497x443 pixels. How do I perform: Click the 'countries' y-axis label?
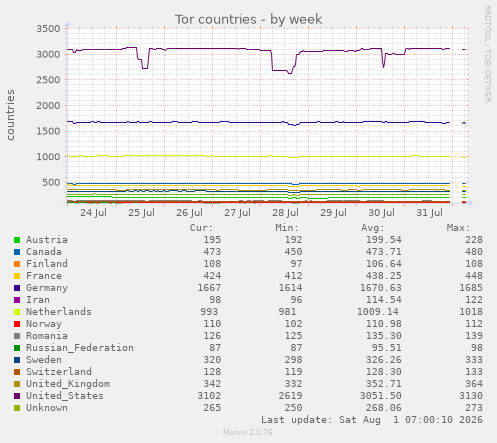tap(10, 115)
